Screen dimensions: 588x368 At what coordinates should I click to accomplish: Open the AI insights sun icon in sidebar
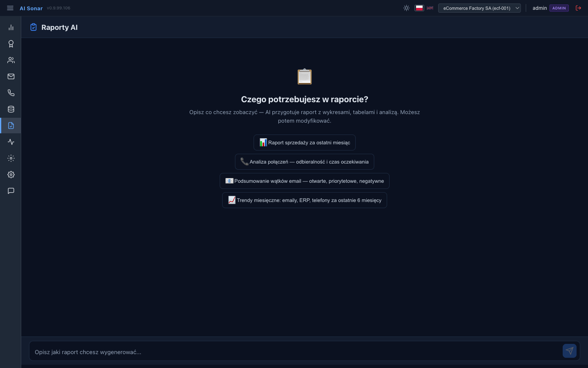[x=11, y=158]
